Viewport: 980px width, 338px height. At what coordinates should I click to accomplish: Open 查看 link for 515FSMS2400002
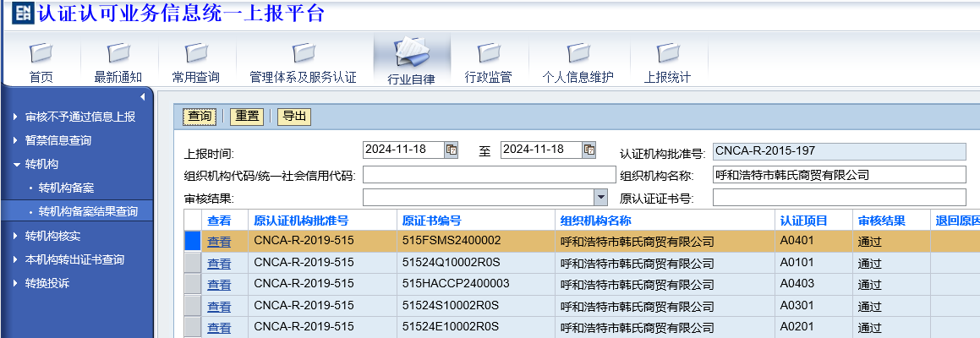(x=219, y=242)
